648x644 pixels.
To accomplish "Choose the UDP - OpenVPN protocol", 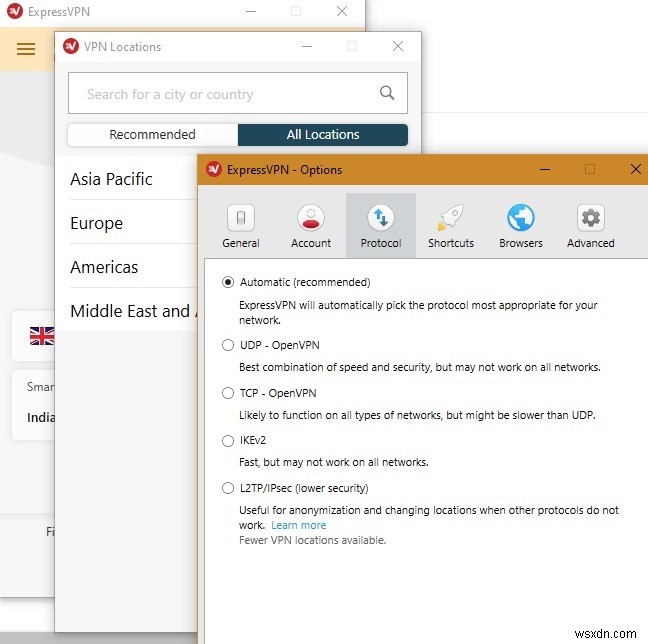I will (228, 345).
